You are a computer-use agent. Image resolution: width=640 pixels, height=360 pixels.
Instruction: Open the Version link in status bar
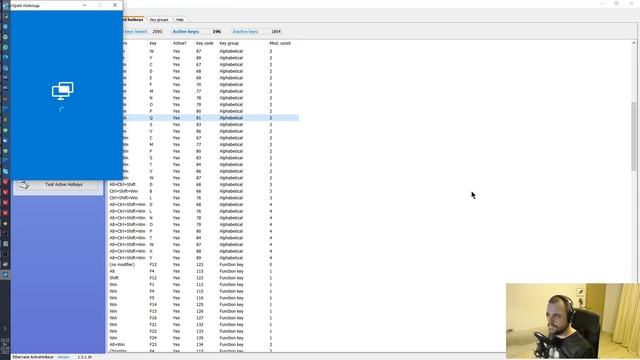coord(63,357)
